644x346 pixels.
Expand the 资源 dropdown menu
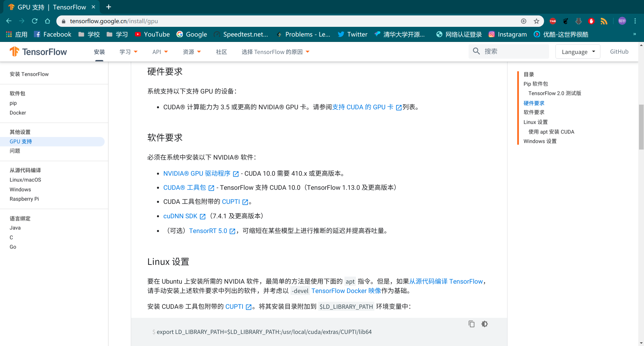point(192,52)
